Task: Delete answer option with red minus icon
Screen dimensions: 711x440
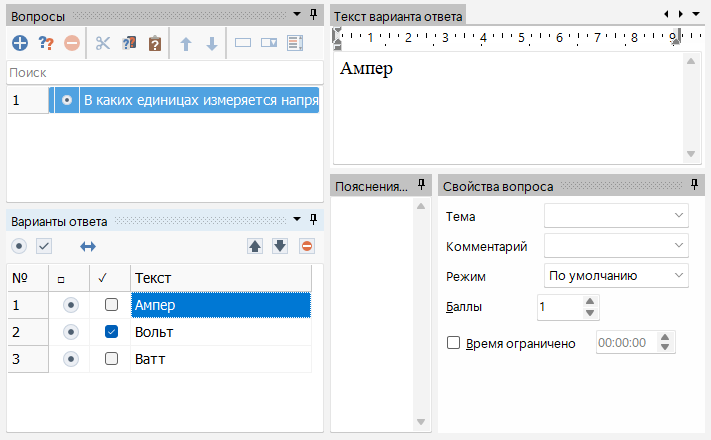Action: coord(307,246)
